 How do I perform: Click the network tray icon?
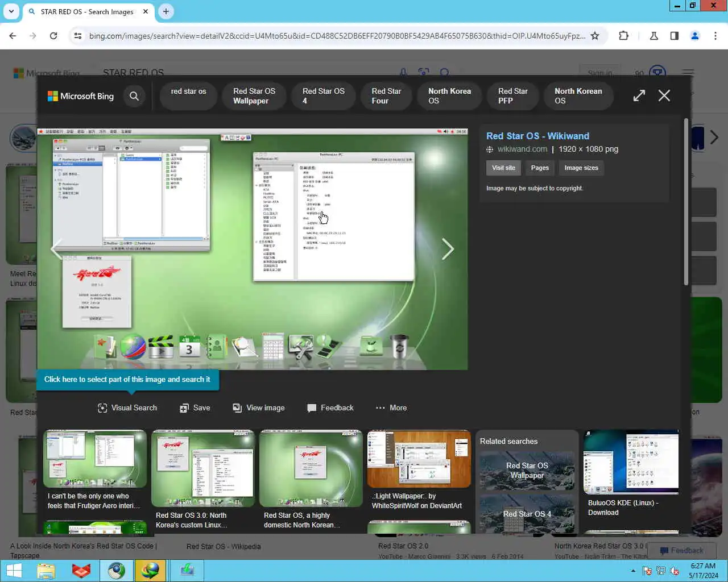(661, 571)
